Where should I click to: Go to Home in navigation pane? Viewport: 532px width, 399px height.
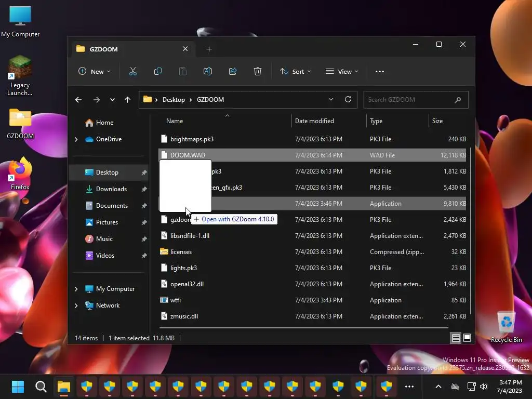[104, 123]
